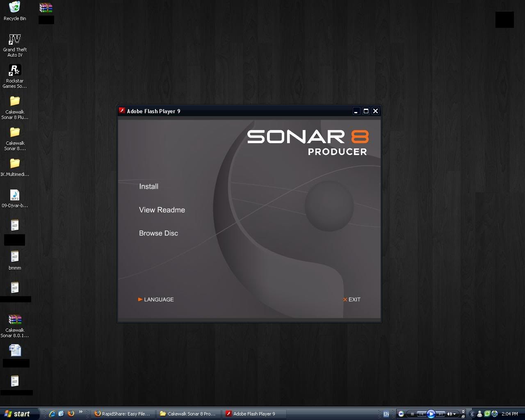Minimize the Adobe Flash Player 9 window
Viewport: 525px width, 420px height.
coord(356,111)
